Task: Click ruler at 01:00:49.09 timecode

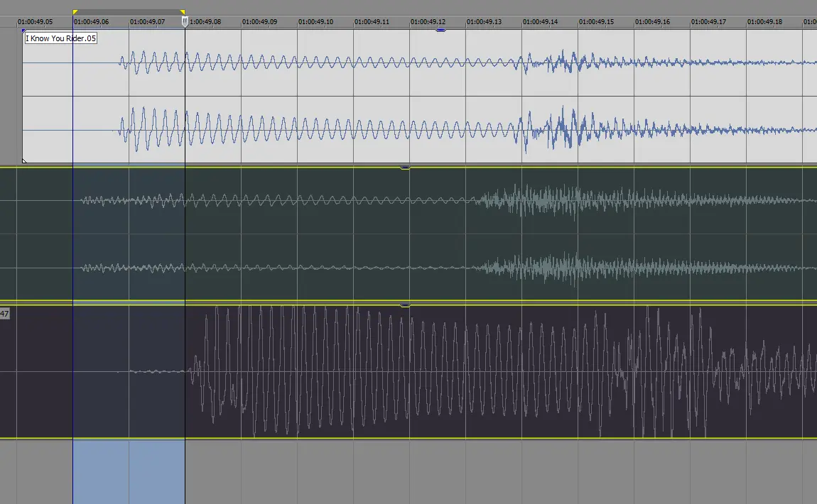Action: 259,22
